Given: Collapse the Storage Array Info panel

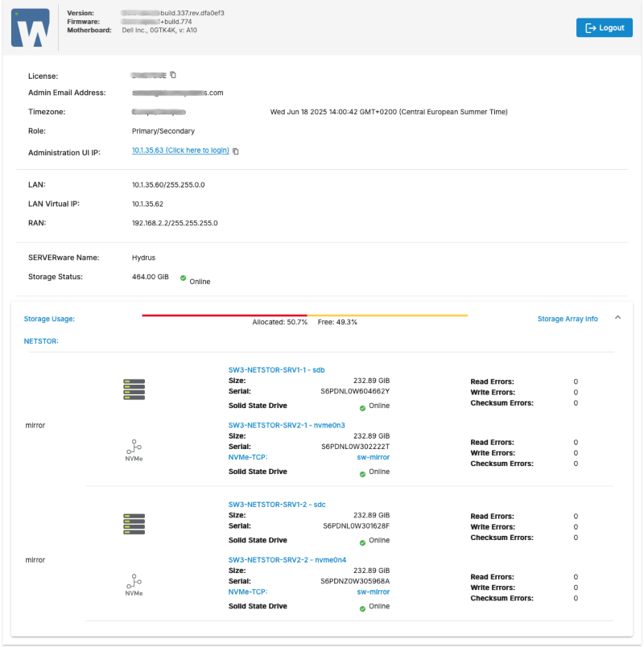Looking at the screenshot, I should (618, 318).
